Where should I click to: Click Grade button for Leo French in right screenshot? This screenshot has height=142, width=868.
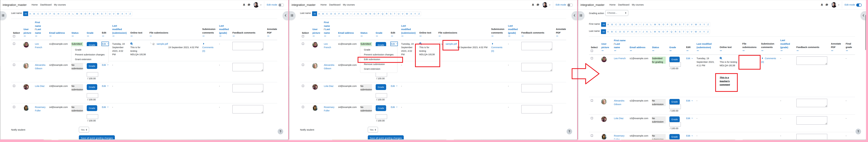point(674,59)
